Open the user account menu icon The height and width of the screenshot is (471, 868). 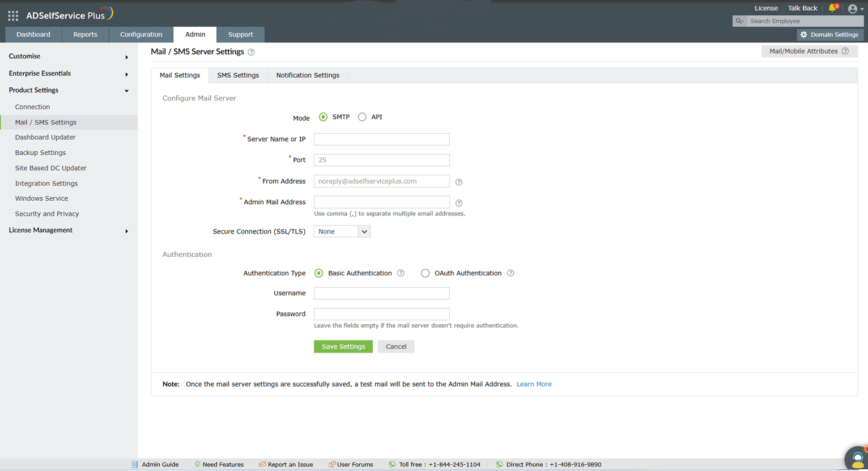(x=853, y=9)
